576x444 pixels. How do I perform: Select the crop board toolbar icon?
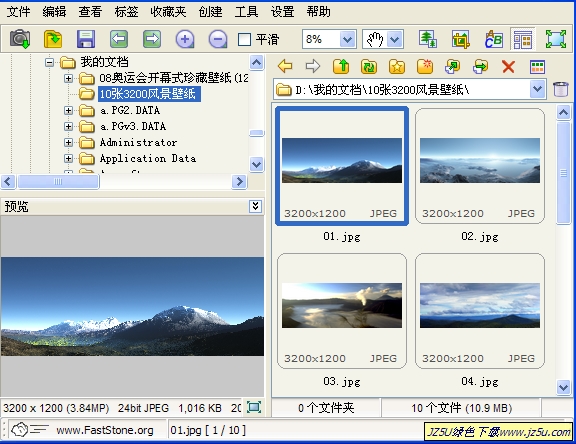(x=461, y=39)
